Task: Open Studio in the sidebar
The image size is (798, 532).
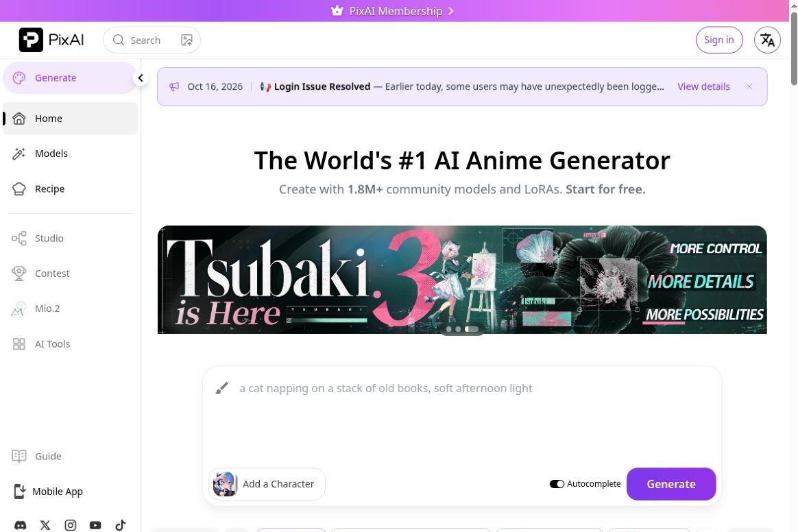Action: 70,239
